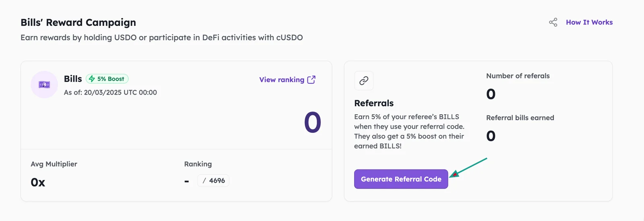This screenshot has height=221, width=644.
Task: Click the lightning bolt in the Boost badge
Action: [92, 79]
